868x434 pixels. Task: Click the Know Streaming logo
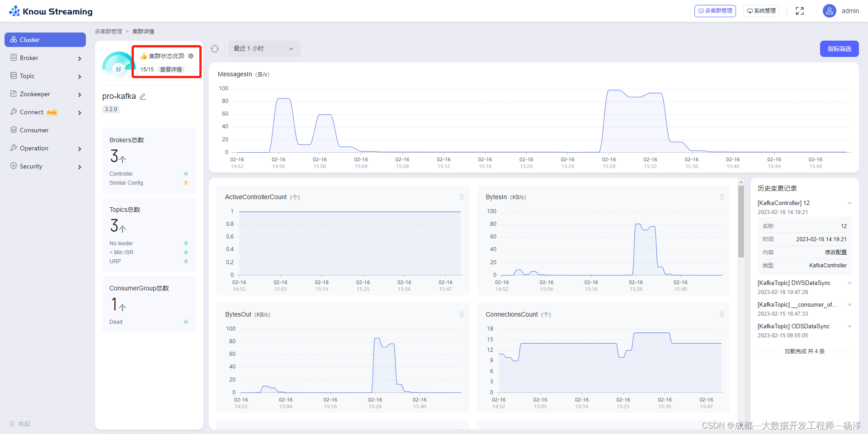click(x=51, y=11)
